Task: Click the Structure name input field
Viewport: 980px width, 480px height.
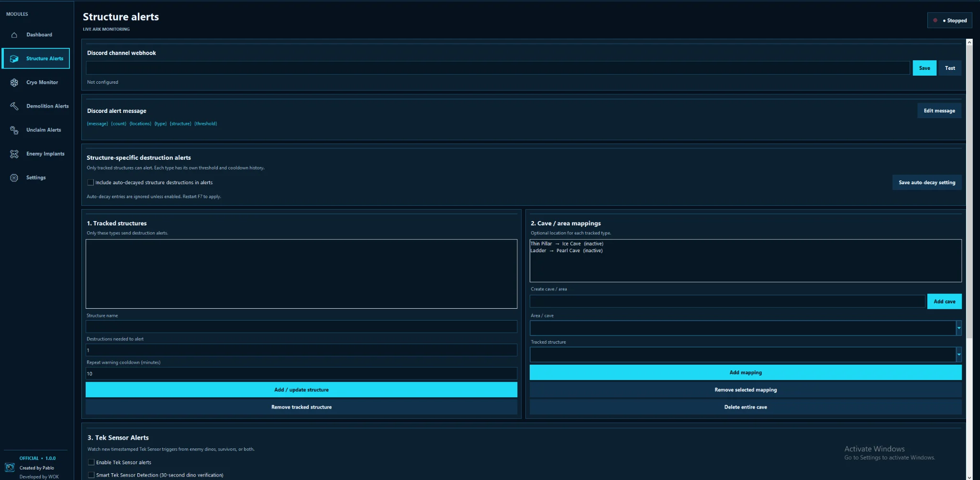Action: pyautogui.click(x=301, y=327)
